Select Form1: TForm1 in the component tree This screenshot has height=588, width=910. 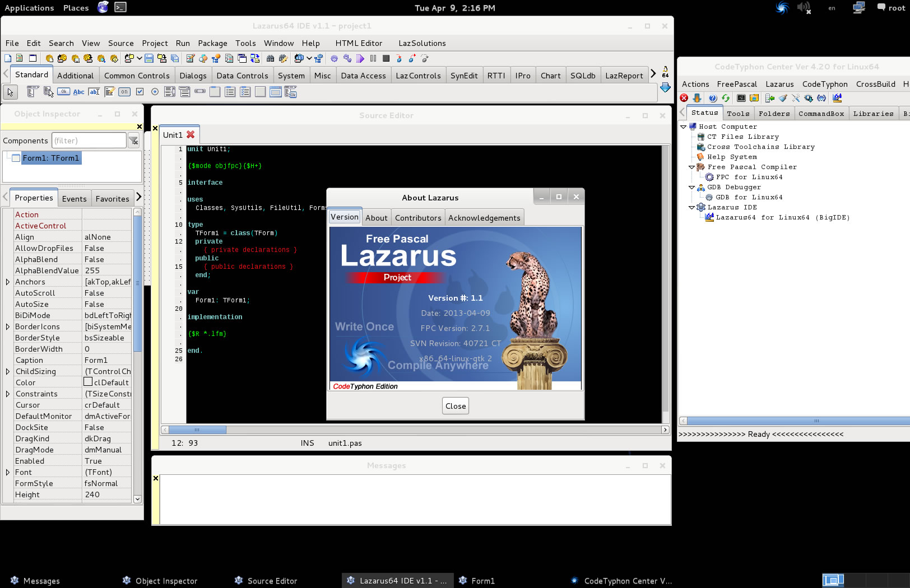pyautogui.click(x=51, y=158)
